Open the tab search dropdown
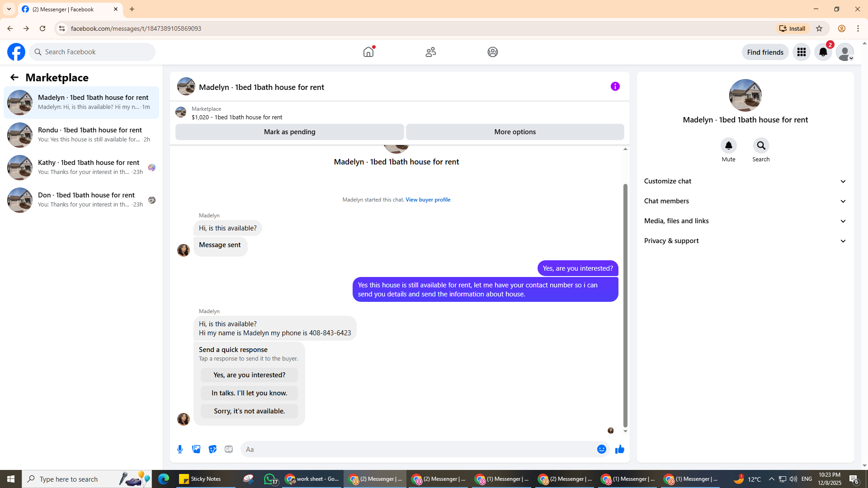 click(9, 9)
